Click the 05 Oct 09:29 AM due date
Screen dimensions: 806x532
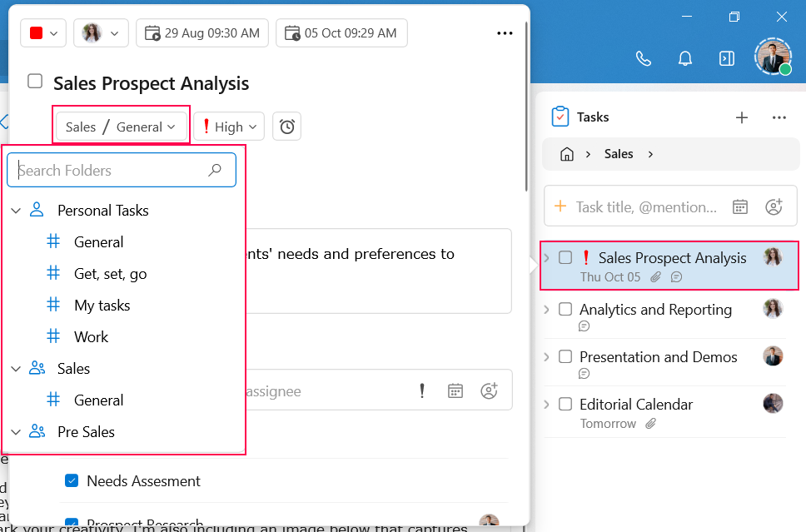[x=342, y=33]
